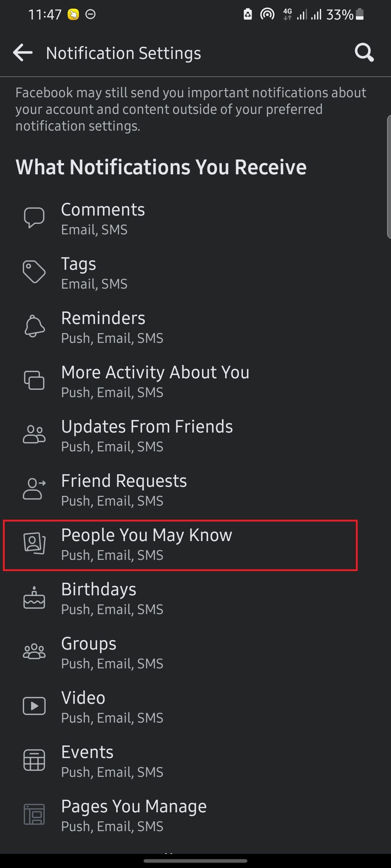
Task: Go back using the arrow button
Action: click(22, 52)
